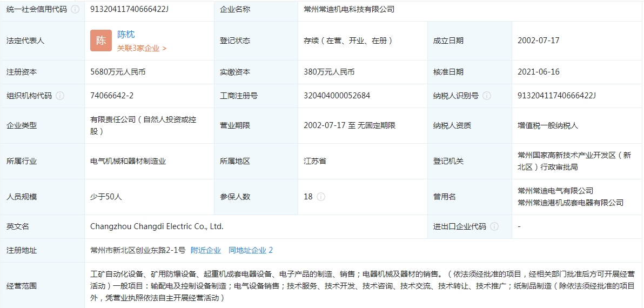Image resolution: width=644 pixels, height=308 pixels.
Task: Click info icon beside 进出口企业代码 label
Action: (x=494, y=227)
